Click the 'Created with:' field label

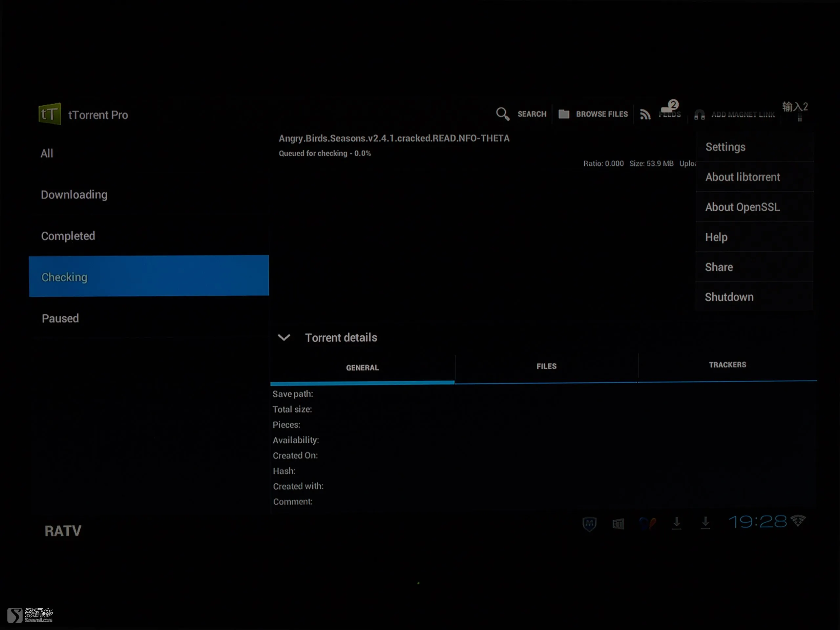coord(298,487)
